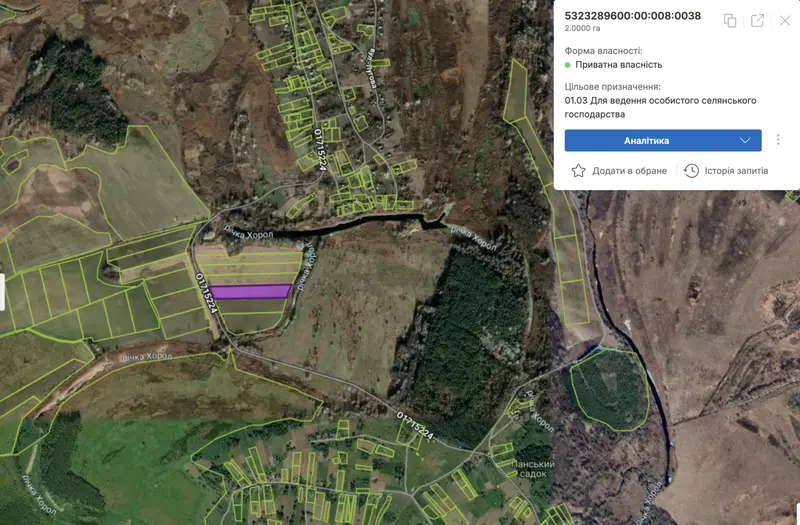
Task: Copy the cadastral number with copy icon
Action: point(730,20)
